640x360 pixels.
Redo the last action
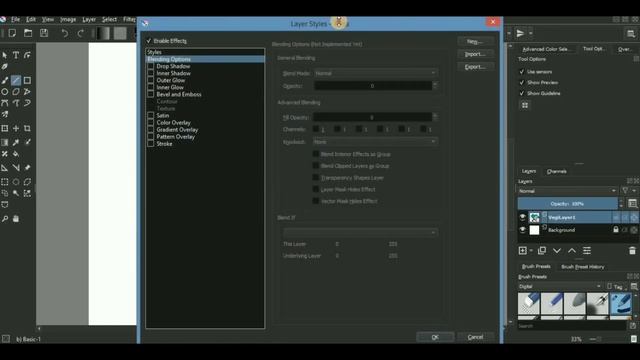80,33
